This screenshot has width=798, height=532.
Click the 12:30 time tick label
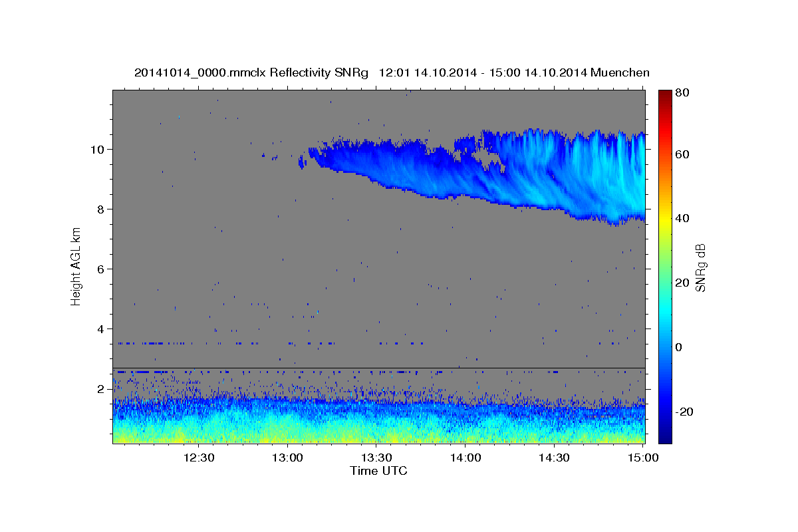tap(199, 458)
